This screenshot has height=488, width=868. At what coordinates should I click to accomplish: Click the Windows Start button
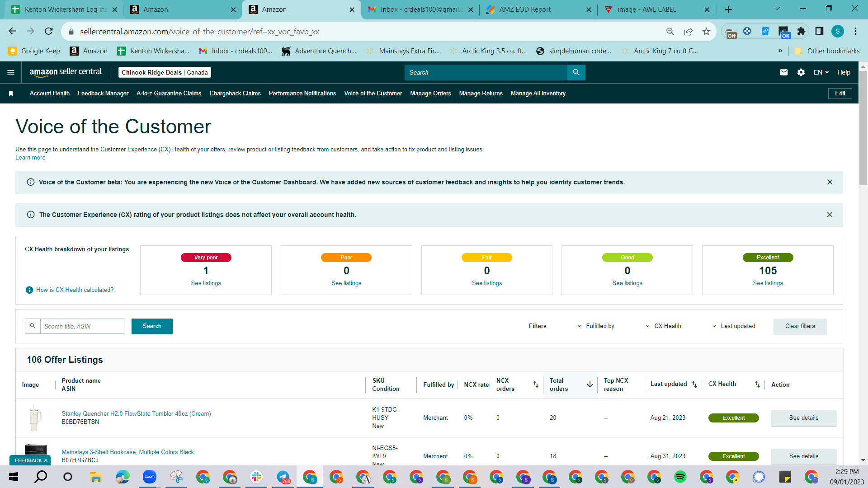coord(14,477)
